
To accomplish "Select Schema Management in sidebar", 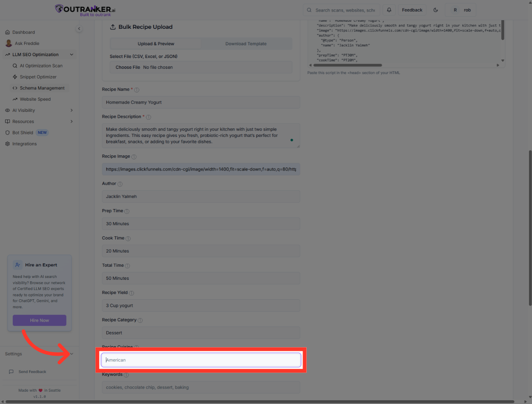I will click(40, 88).
